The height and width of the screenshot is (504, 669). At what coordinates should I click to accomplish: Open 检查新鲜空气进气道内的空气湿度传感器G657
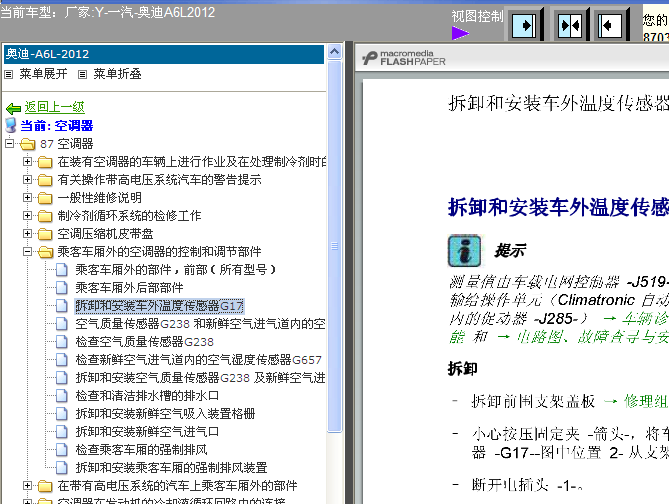click(x=198, y=360)
